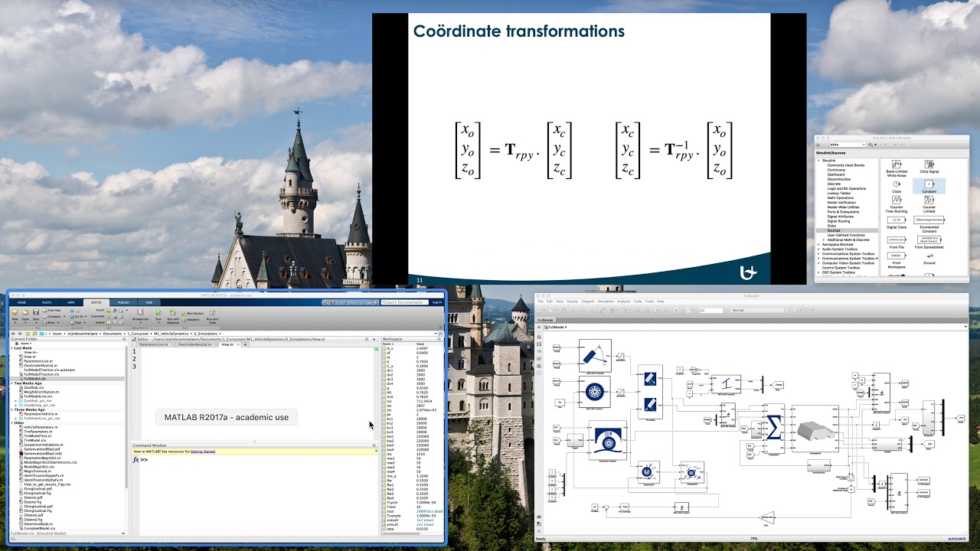Open the ParametersLive.m editor tab

click(x=153, y=344)
